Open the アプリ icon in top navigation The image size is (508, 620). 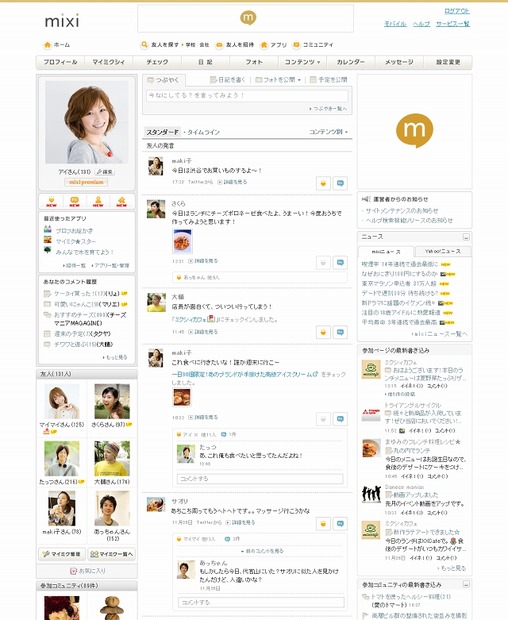coord(264,45)
